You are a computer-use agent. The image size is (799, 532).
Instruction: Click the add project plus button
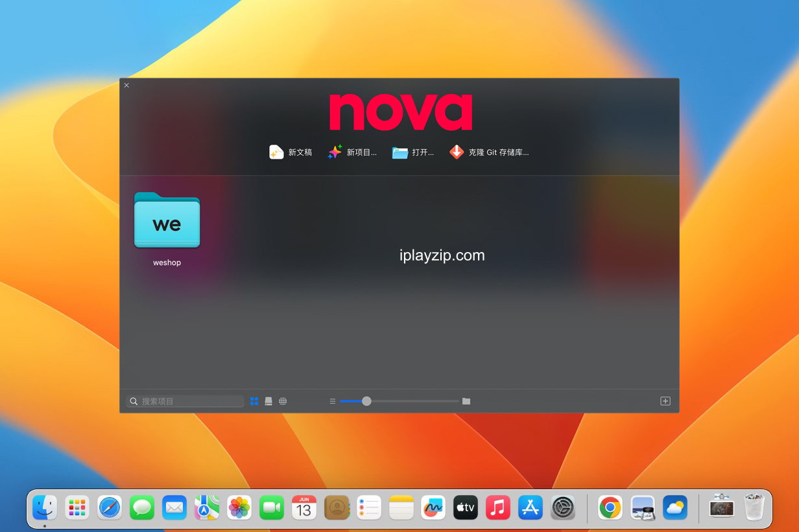(665, 401)
